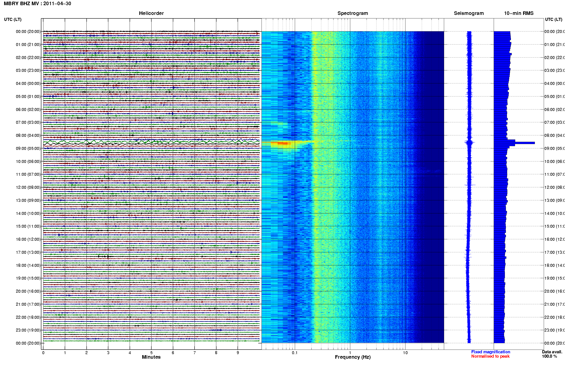Viewport: 588px width, 368px height.
Task: Click the tallest RMS bar near 08:30
Action: [514, 143]
